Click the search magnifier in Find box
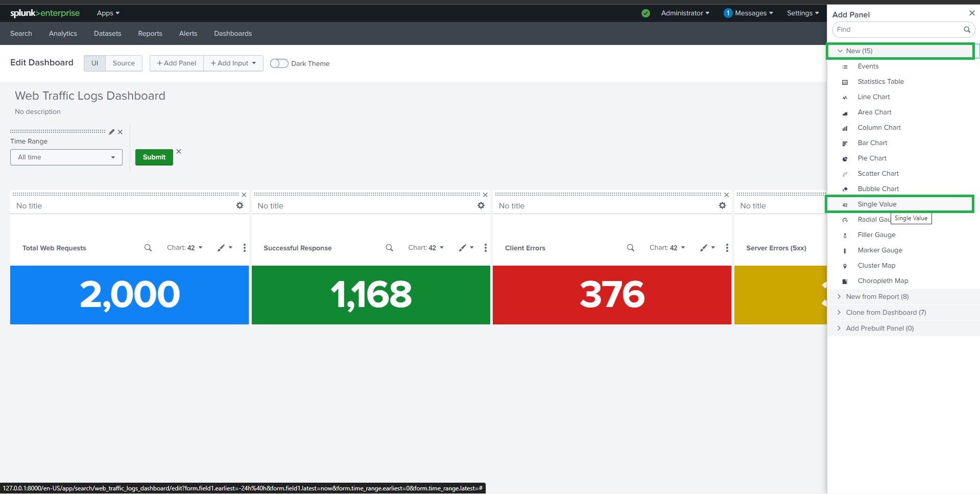This screenshot has height=494, width=980. pos(967,30)
